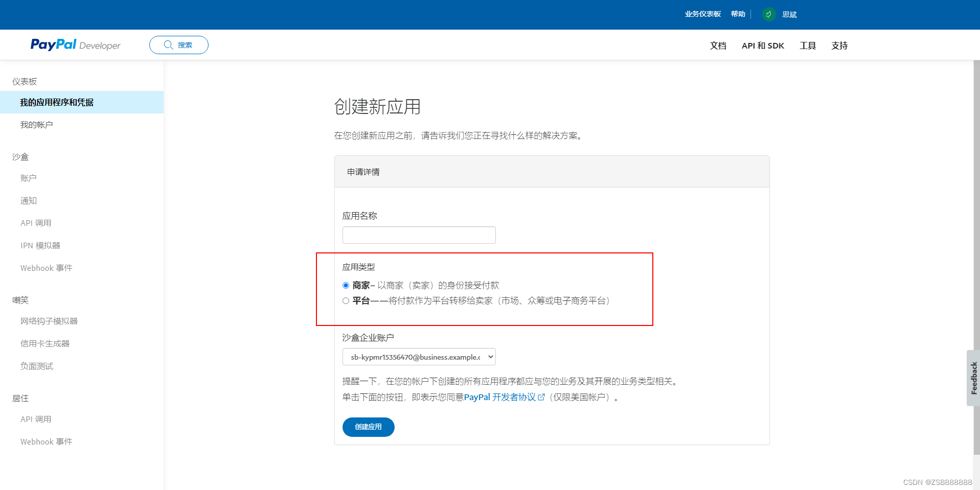Click the 申请详情 panel header
Image resolution: width=980 pixels, height=490 pixels.
pyautogui.click(x=552, y=172)
